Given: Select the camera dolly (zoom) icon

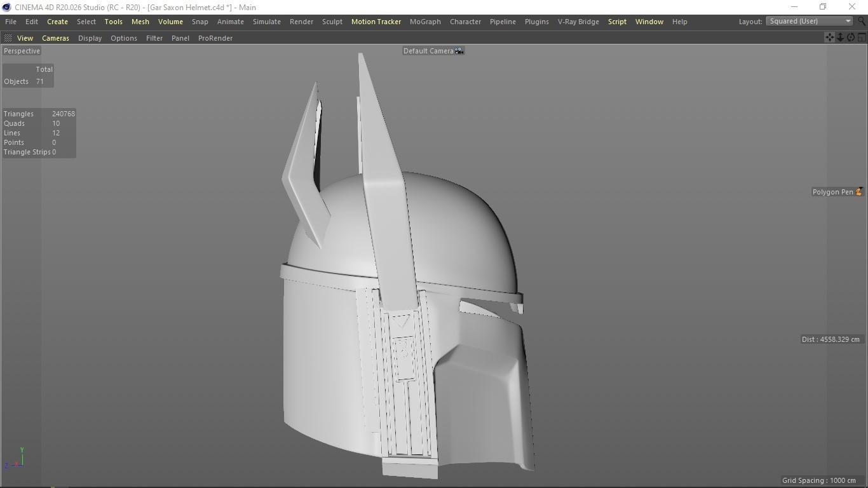Looking at the screenshot, I should point(840,37).
